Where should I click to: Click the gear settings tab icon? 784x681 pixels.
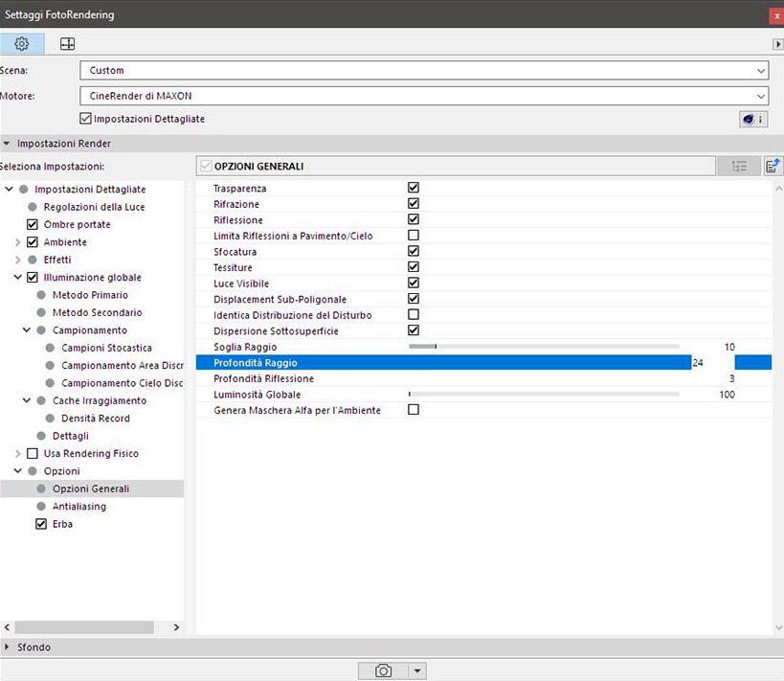coord(21,44)
